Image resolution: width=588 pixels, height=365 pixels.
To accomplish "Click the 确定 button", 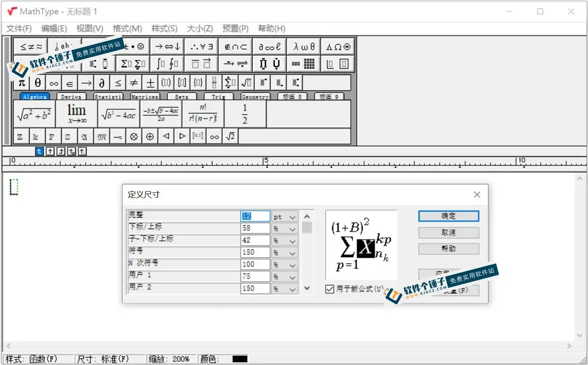I will (x=448, y=216).
